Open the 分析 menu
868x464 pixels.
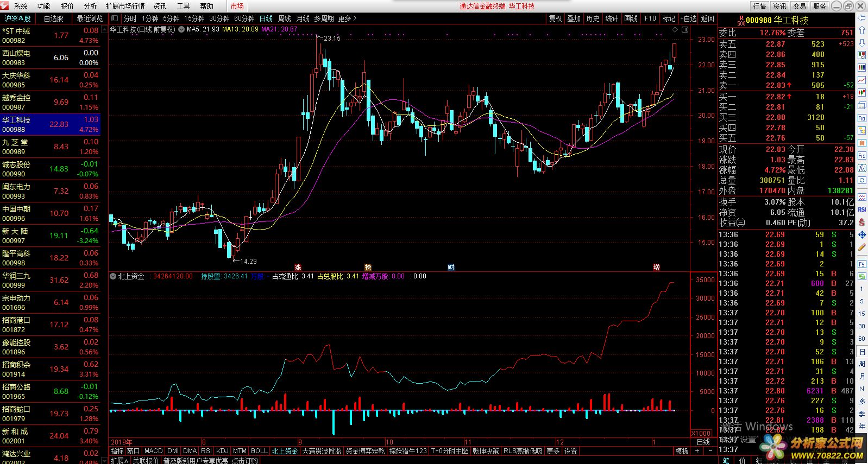click(90, 6)
